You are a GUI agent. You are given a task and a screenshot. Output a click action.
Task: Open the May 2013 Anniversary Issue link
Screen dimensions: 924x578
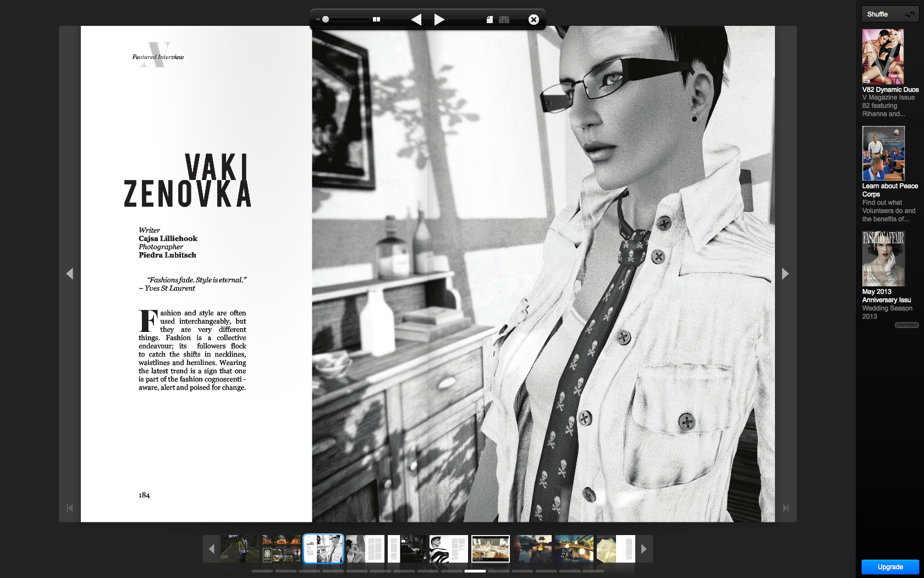(x=887, y=296)
